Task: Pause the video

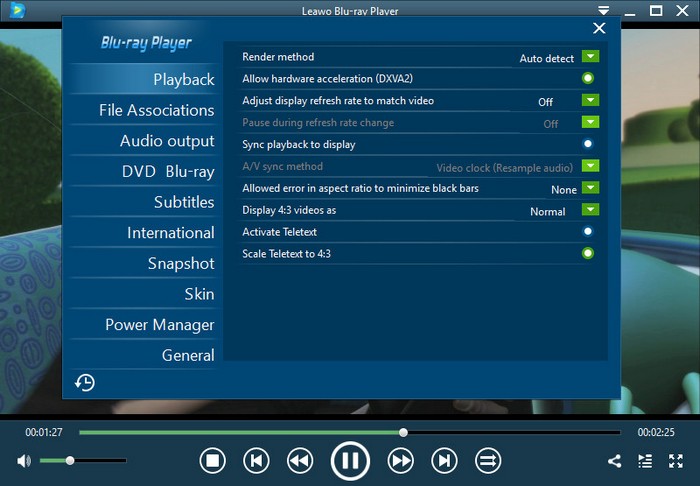Action: (350, 460)
